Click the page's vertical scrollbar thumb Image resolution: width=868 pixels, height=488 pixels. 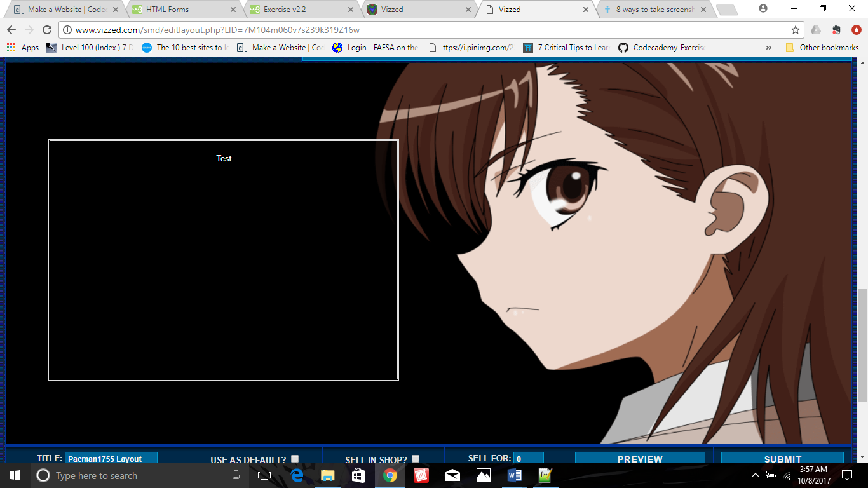862,344
